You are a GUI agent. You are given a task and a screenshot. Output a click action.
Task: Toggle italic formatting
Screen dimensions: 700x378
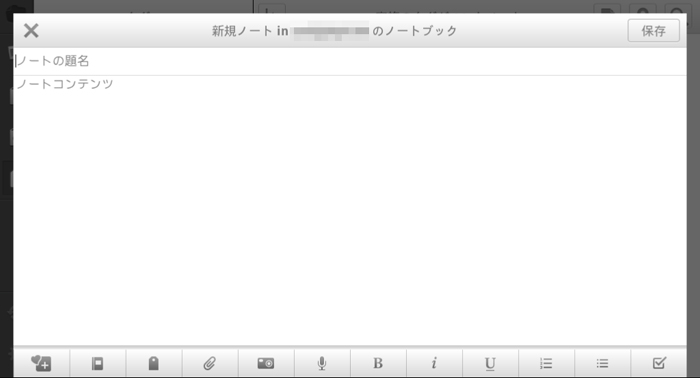(x=434, y=363)
